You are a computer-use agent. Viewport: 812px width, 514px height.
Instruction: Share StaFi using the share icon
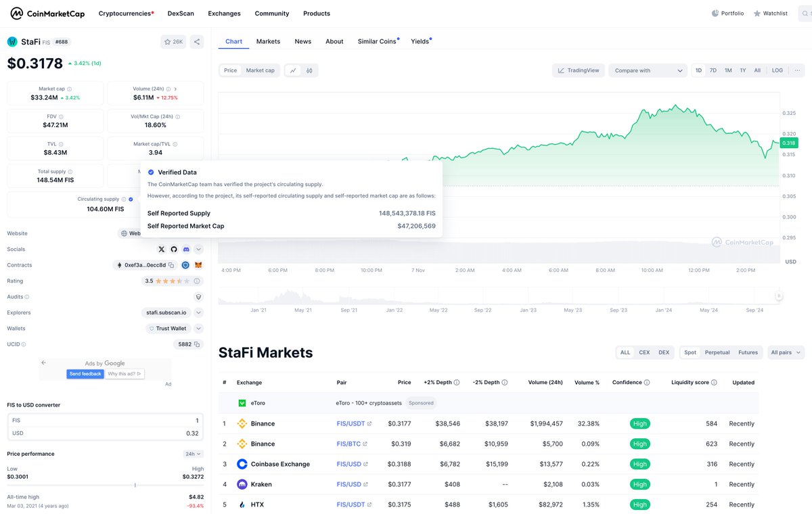click(197, 41)
